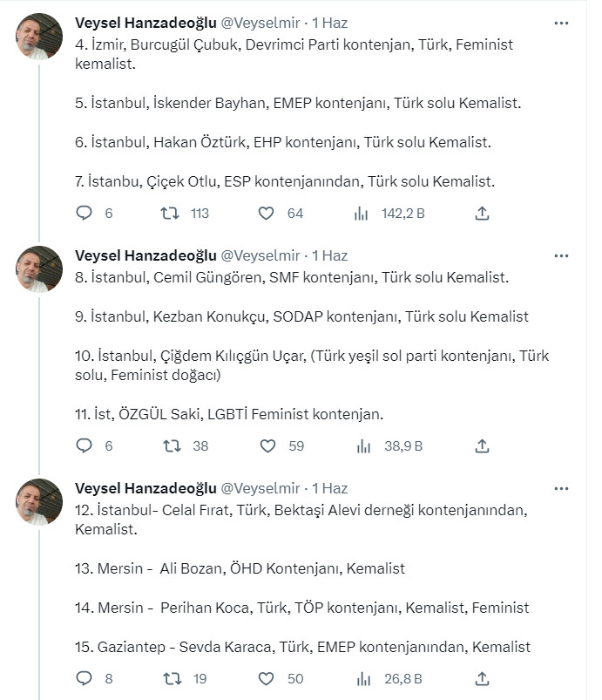Image resolution: width=602 pixels, height=700 pixels.
Task: Select the reply count showing 8
Action: tap(106, 678)
